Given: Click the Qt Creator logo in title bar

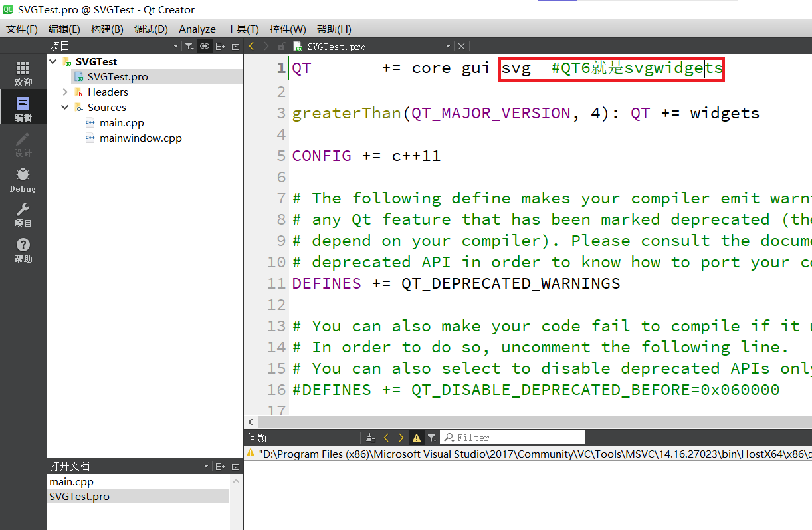Looking at the screenshot, I should coord(9,9).
